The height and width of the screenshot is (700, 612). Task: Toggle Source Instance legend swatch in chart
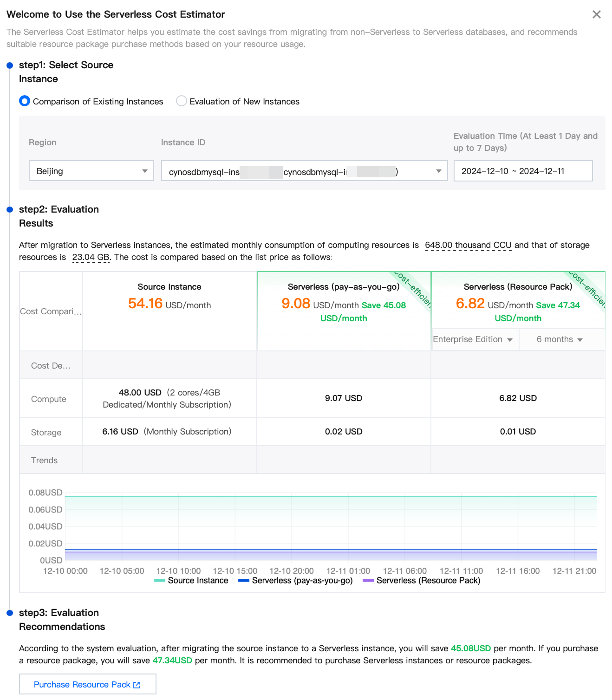point(160,580)
